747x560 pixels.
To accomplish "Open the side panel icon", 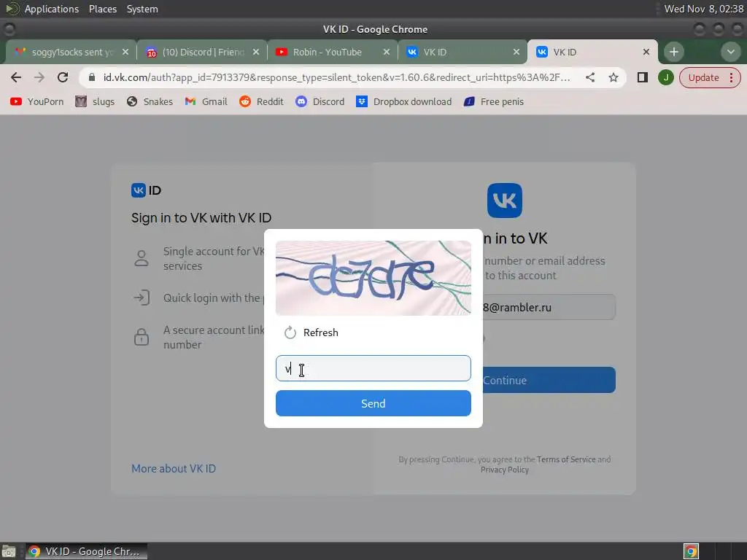I will 642,77.
